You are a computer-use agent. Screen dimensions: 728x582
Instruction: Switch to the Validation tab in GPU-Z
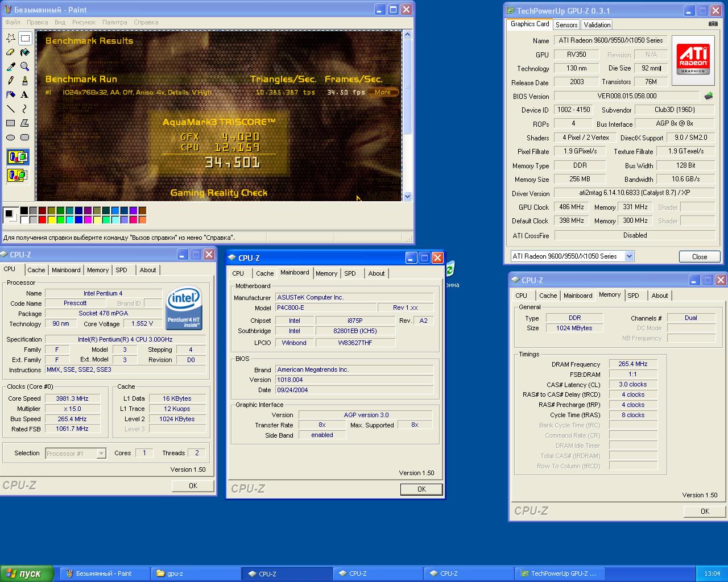(x=597, y=24)
